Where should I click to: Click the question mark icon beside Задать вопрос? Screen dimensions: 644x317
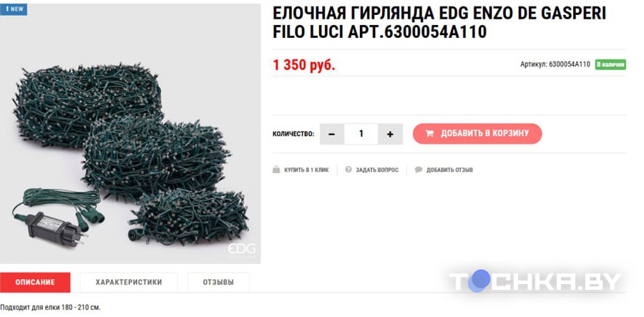(348, 170)
